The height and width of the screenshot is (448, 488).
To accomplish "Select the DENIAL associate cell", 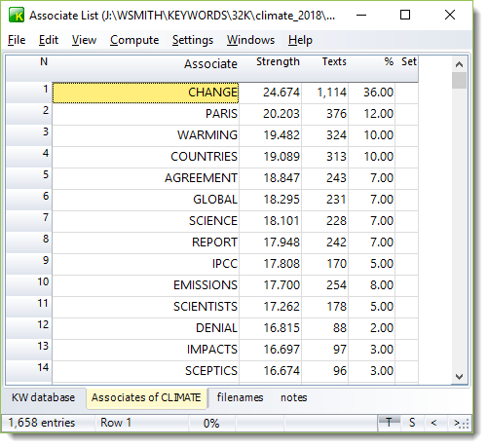I will [145, 328].
